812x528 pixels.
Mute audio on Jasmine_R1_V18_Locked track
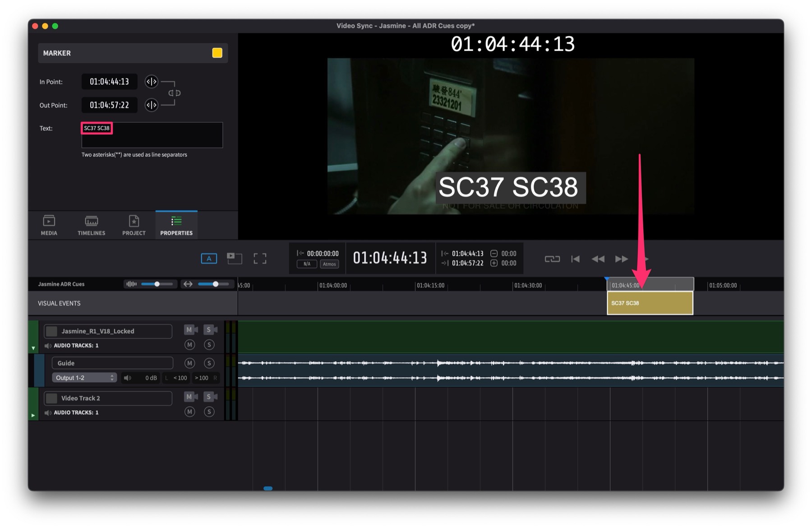[x=189, y=345]
